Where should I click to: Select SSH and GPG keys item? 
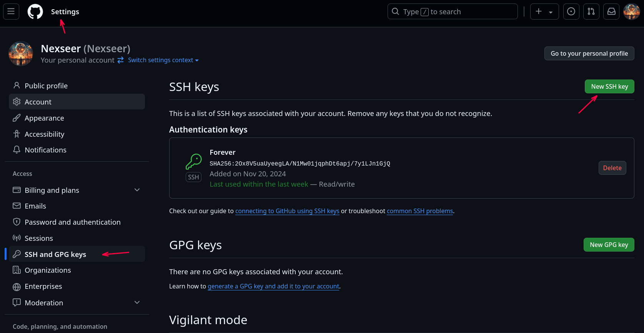77,254
